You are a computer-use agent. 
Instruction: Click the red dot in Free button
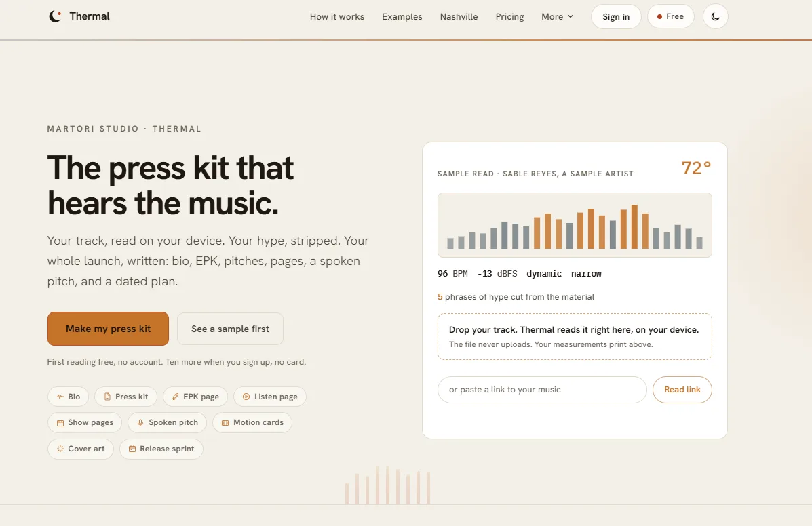coord(659,16)
